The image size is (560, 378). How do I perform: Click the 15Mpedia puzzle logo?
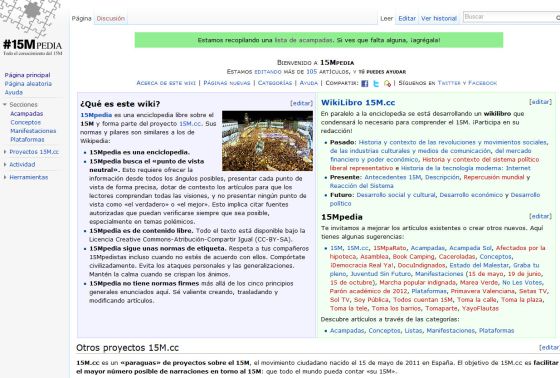pos(31,28)
